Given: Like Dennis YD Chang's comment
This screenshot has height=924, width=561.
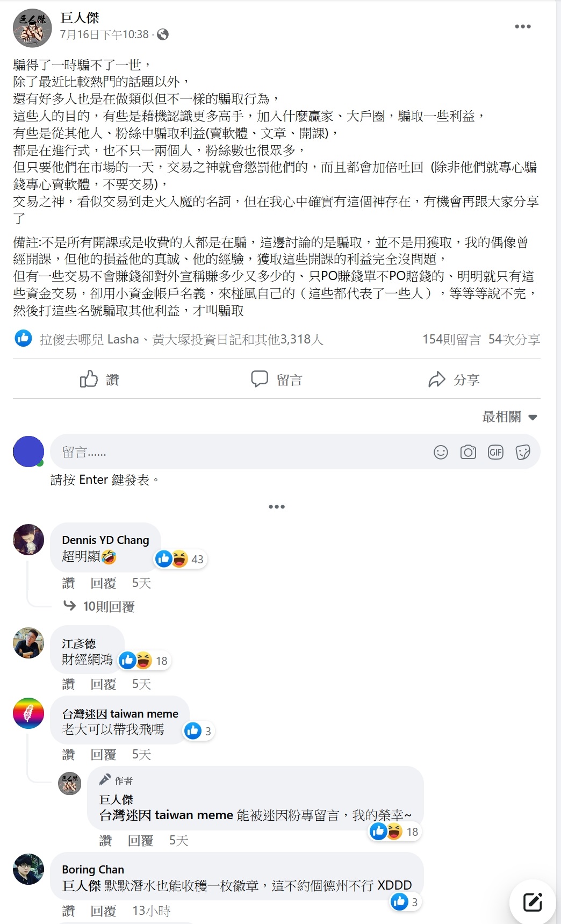Looking at the screenshot, I should [x=68, y=583].
